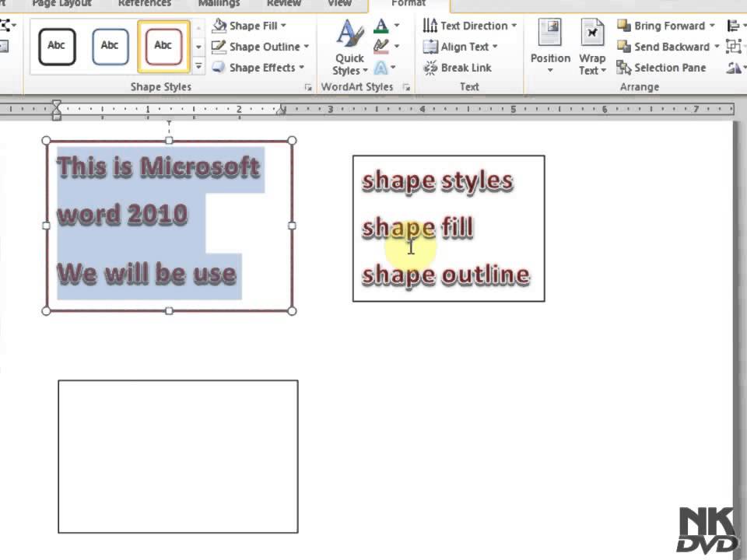Click the text box rotation handle
Image resolution: width=747 pixels, height=560 pixels.
tap(169, 122)
